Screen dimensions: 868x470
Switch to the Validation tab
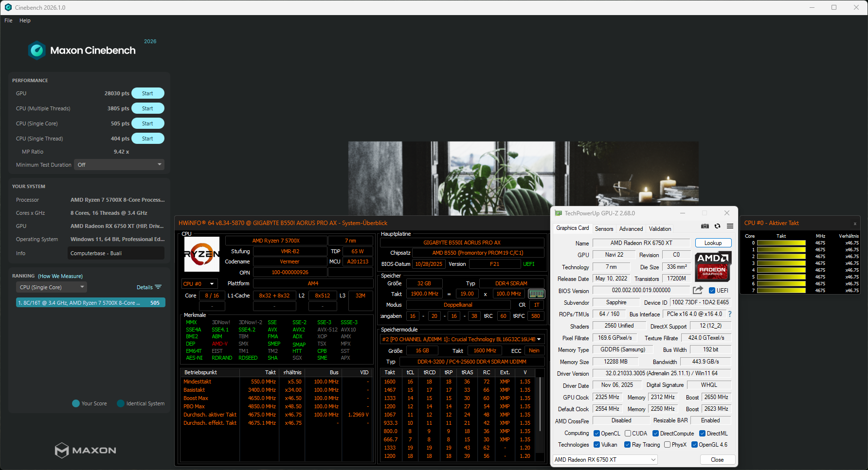pos(660,229)
